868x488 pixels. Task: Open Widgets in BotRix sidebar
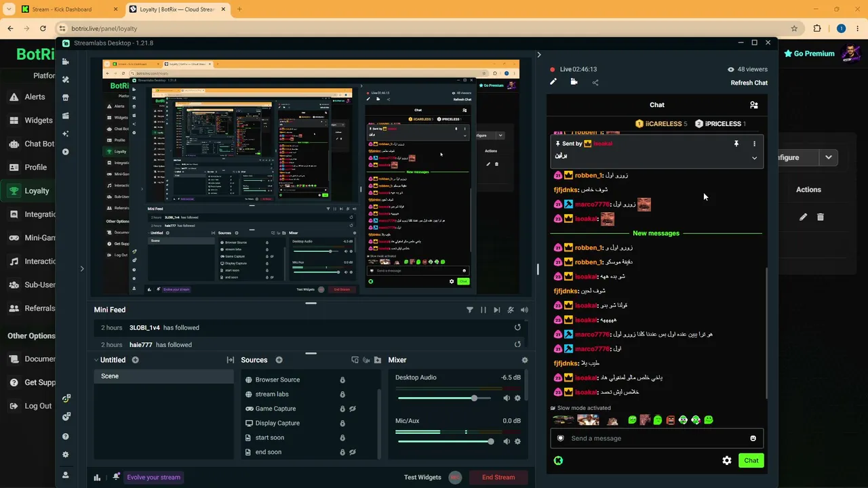pyautogui.click(x=31, y=121)
